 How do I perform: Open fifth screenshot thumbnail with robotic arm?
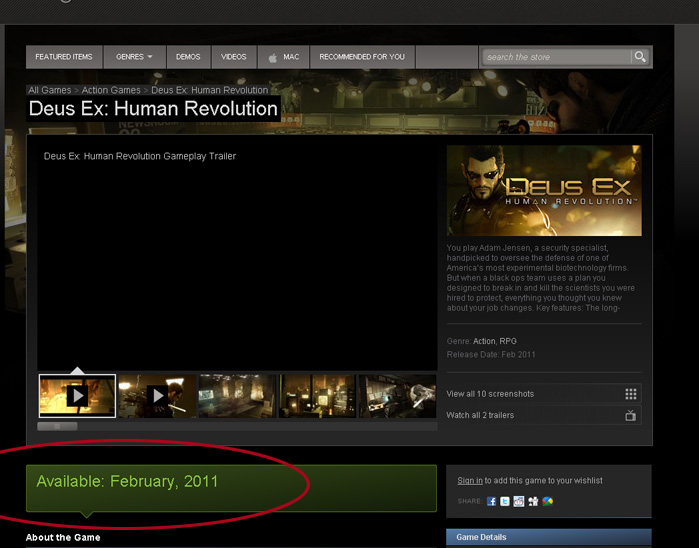398,396
